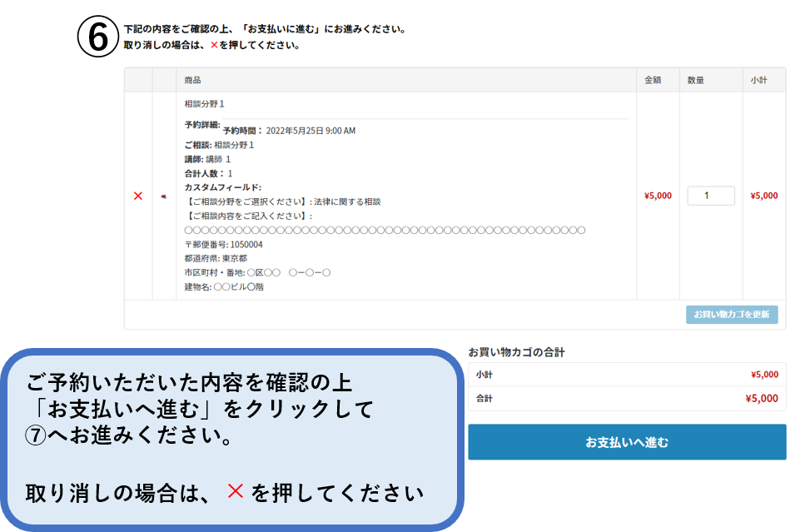This screenshot has width=805, height=532.
Task: Click the red ✕ in blue callout
Action: point(235,491)
